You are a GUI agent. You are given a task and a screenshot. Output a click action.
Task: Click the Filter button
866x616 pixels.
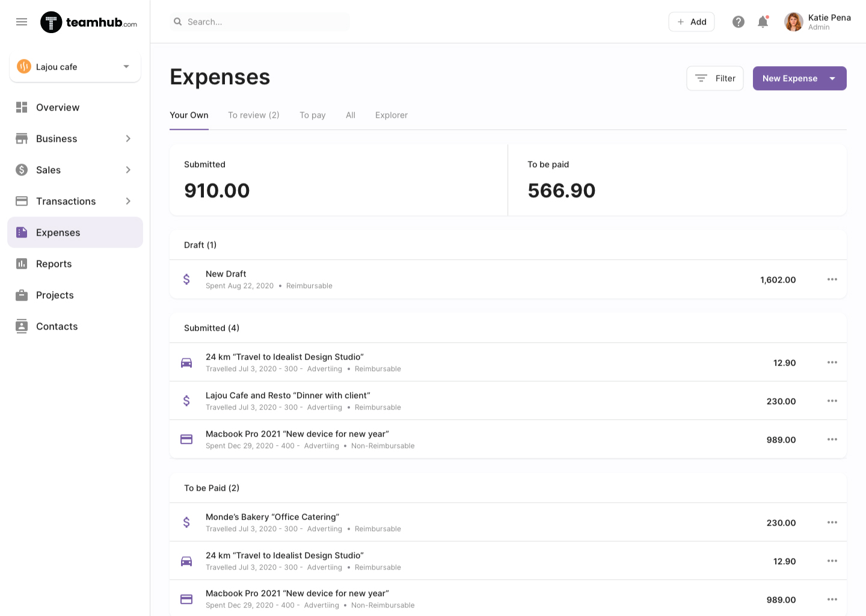click(715, 78)
